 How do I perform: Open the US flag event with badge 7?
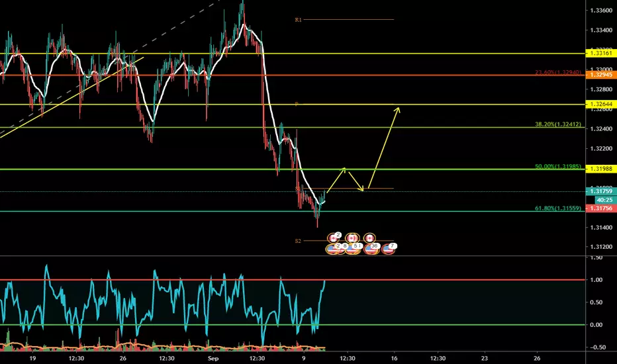(x=389, y=249)
